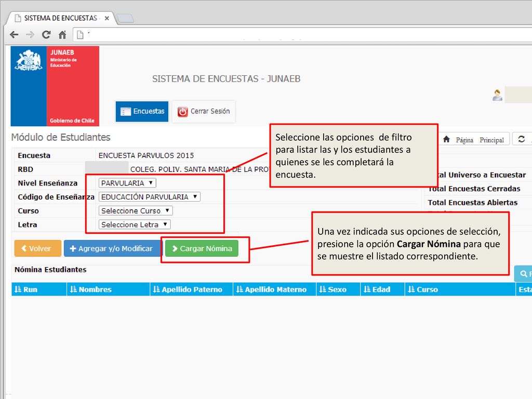The image size is (532, 399).
Task: Go to Página Principal
Action: pos(475,139)
